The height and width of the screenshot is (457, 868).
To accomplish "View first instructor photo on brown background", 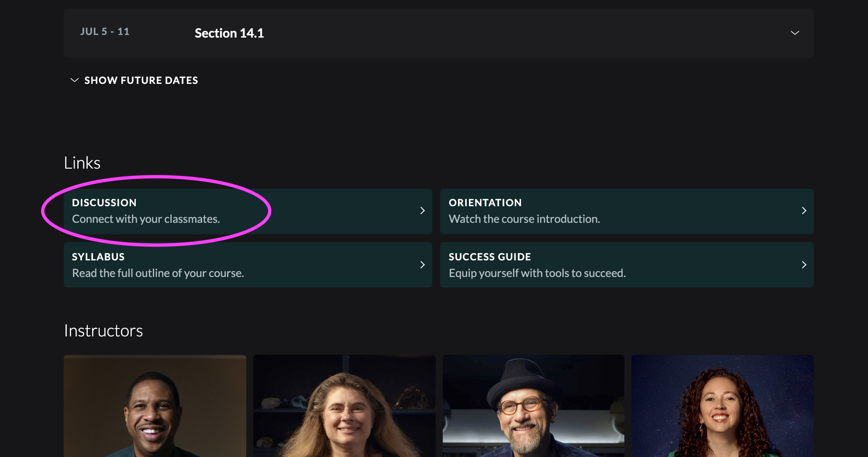I will pos(155,406).
